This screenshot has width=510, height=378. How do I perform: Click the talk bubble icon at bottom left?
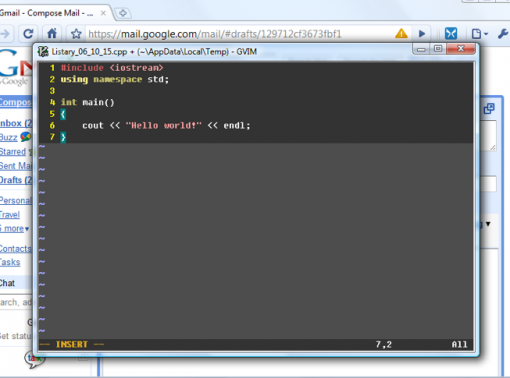tap(34, 360)
